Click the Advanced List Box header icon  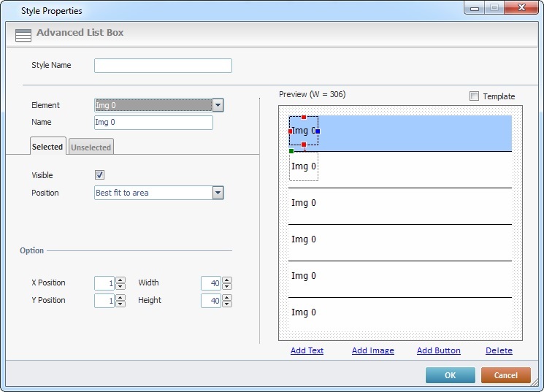(x=23, y=34)
